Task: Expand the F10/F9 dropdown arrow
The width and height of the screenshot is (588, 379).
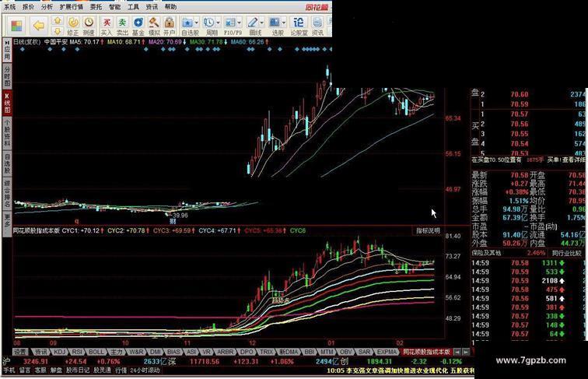Action: [x=240, y=23]
